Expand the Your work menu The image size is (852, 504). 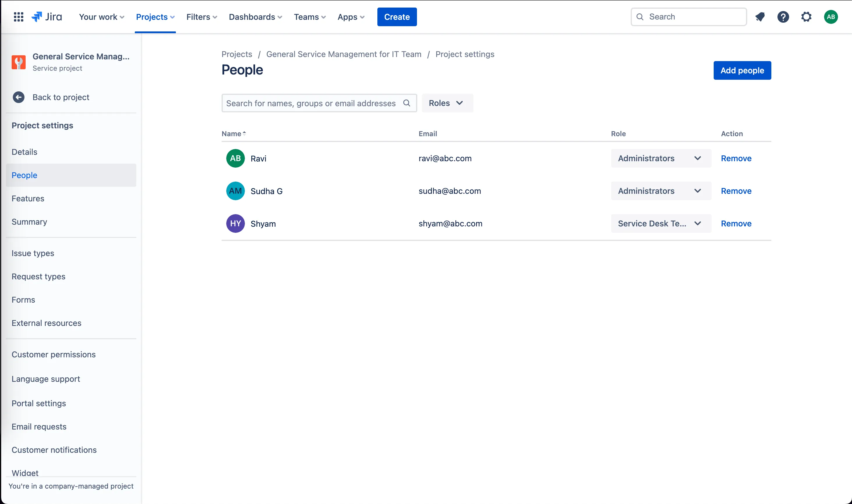click(102, 17)
